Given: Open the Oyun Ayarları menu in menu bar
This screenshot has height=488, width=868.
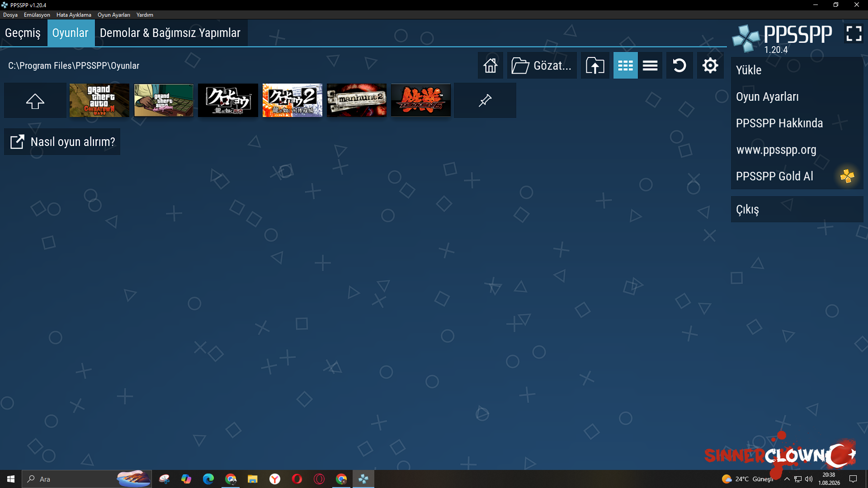Looking at the screenshot, I should [x=114, y=15].
